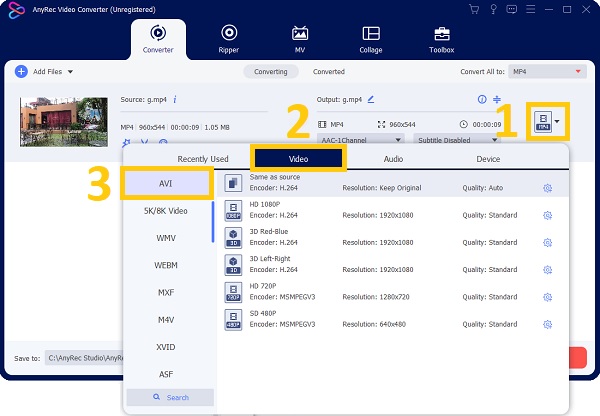Click the format list scrollbar

(213, 222)
